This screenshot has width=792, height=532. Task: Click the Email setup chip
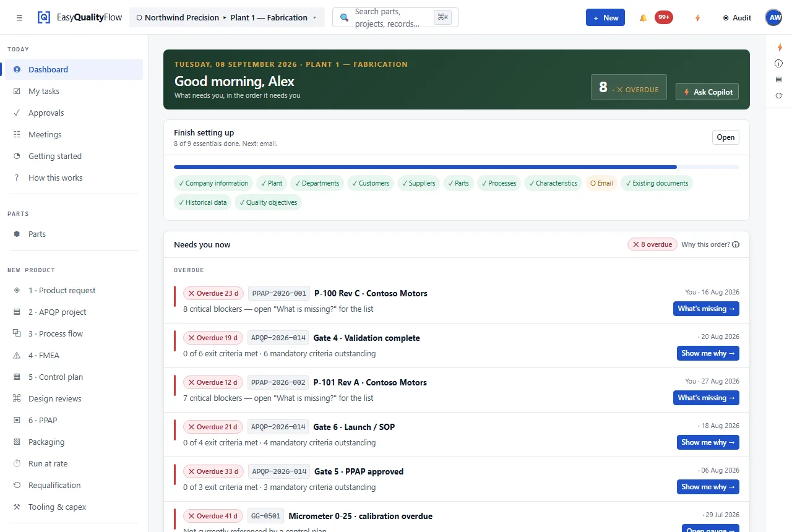[601, 183]
